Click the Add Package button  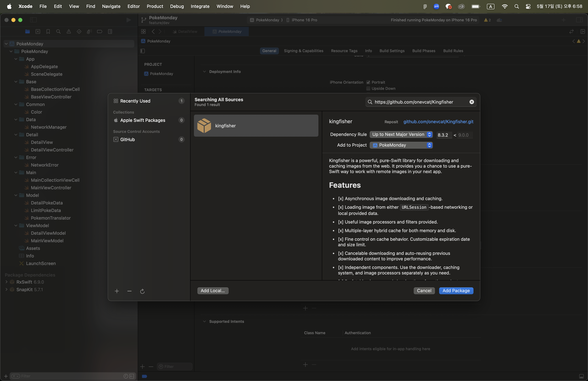click(456, 290)
